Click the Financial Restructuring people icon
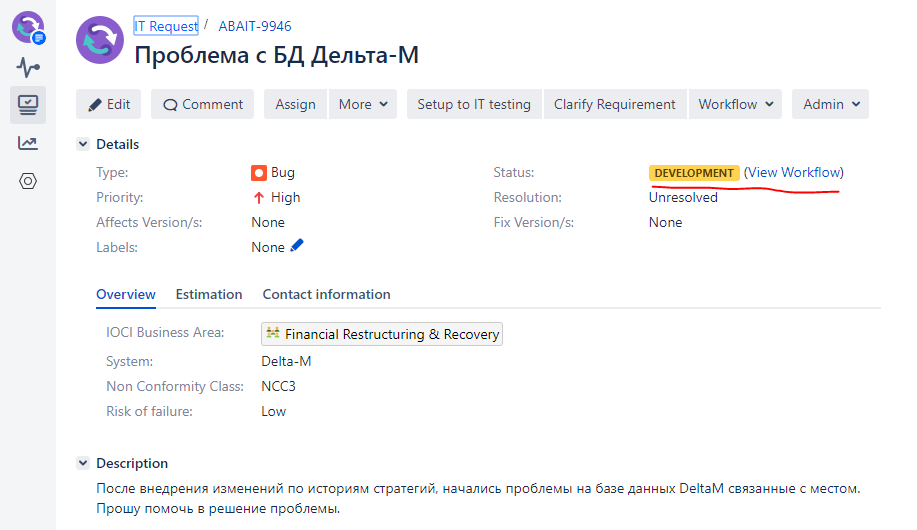The width and height of the screenshot is (917, 530). coord(273,333)
